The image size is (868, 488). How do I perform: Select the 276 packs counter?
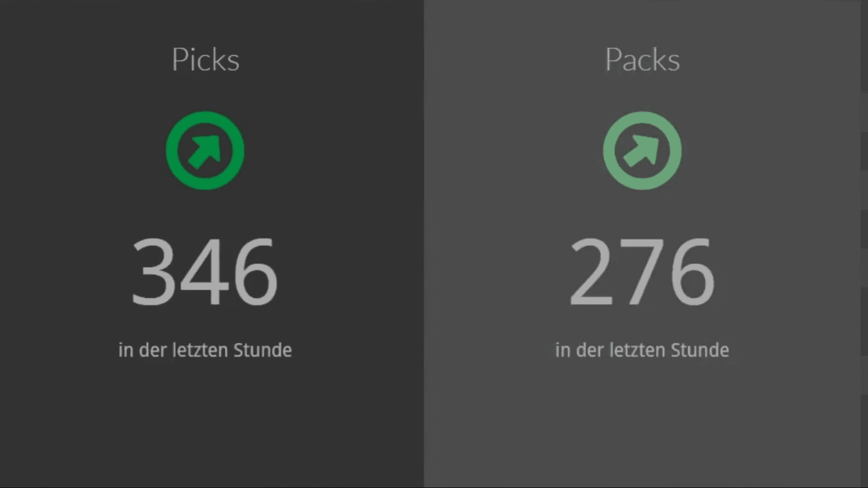(642, 272)
